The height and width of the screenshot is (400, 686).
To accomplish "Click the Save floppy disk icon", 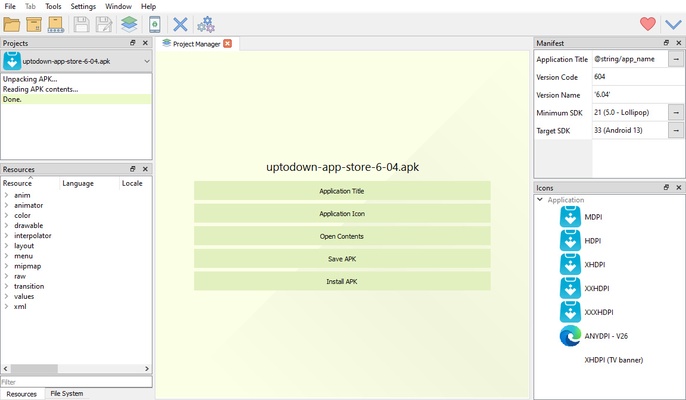I will coord(81,25).
